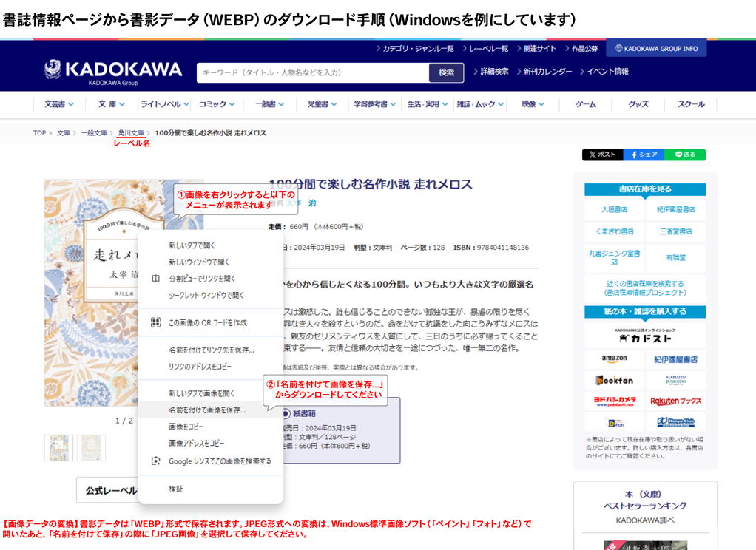Open the スクール navigation item
Image resolution: width=756 pixels, height=550 pixels.
tap(691, 104)
